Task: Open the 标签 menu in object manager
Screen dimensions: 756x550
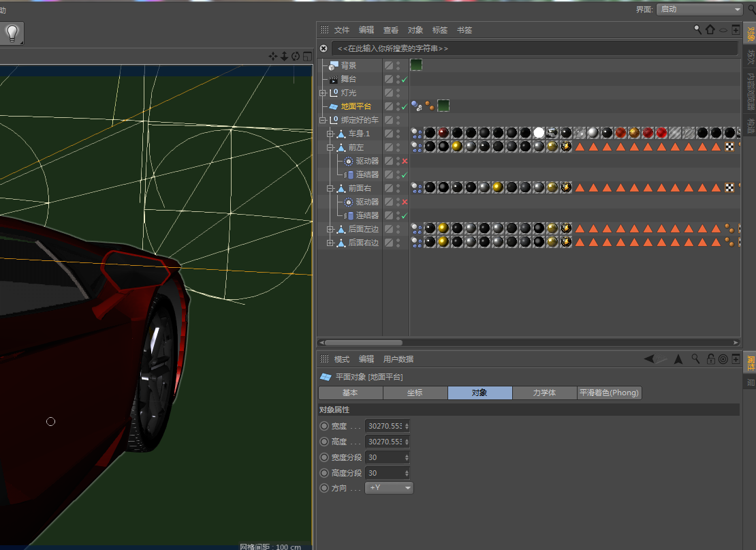Action: 440,30
